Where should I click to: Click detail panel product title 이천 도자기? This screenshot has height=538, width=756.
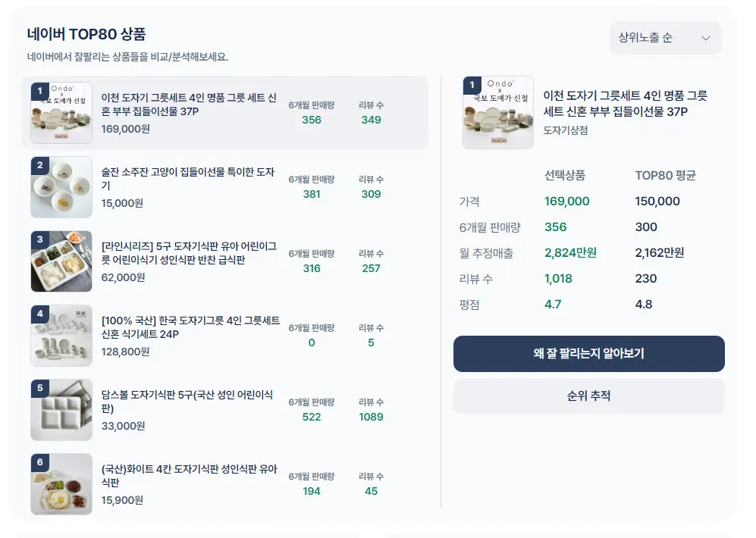625,104
